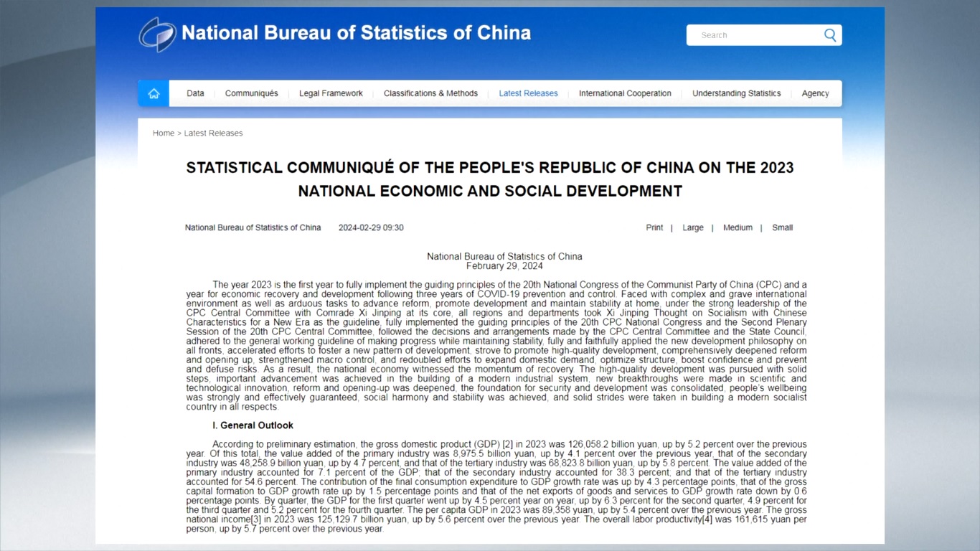
Task: Select the Latest Releases navigation tab
Action: point(528,93)
